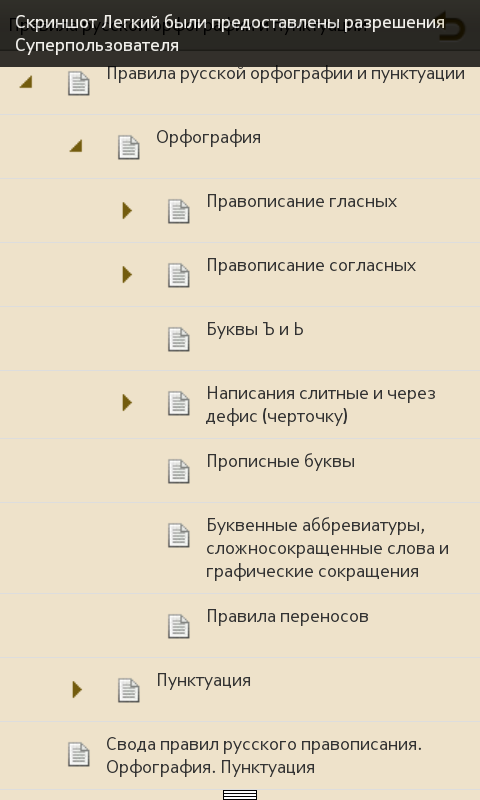
Task: Tap the bottom drawer handle lines
Action: point(240,794)
